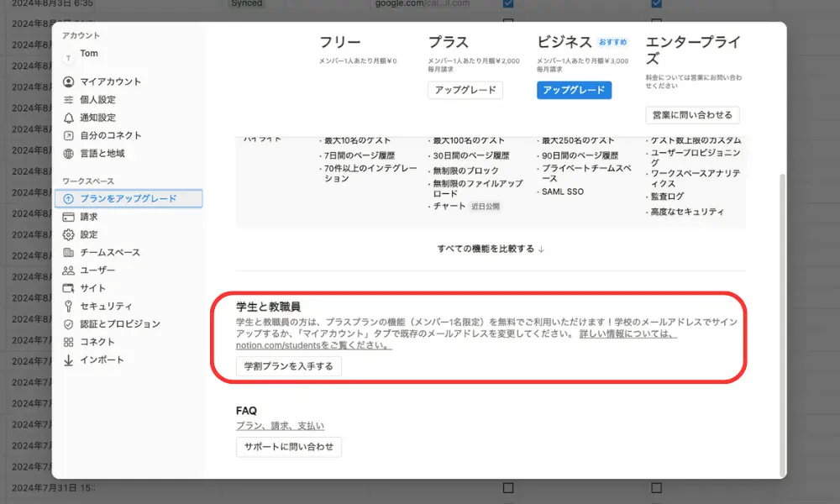
Task: Click 無制限のブロック feature text
Action: coord(465,171)
